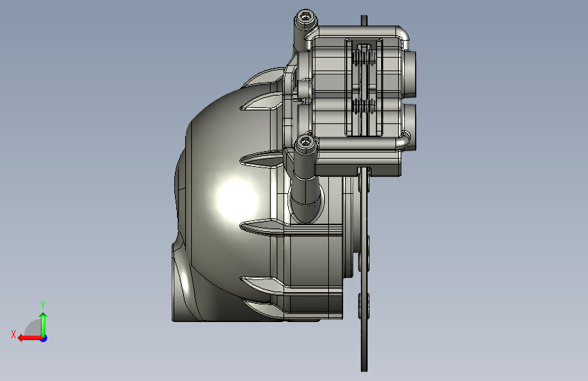
Task: Click the blue Z axis dot on triad
Action: [x=44, y=338]
